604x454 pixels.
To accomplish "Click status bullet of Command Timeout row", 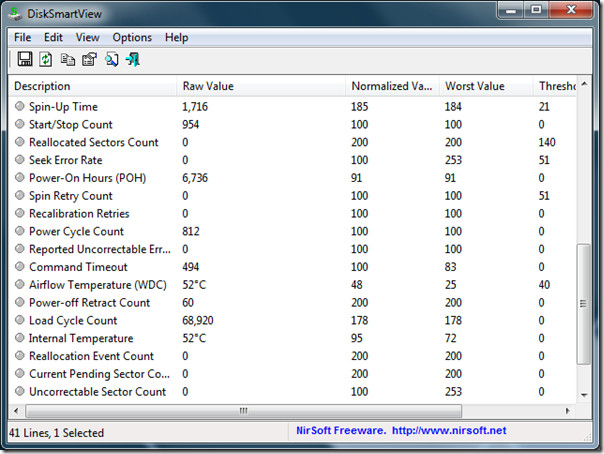I will tap(20, 266).
